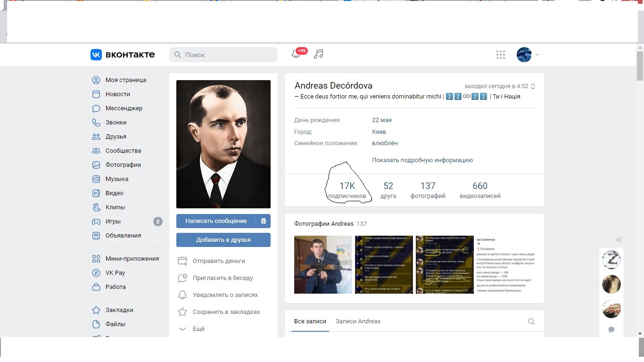Click the Игры gamepad icon
644x362 pixels.
(96, 222)
